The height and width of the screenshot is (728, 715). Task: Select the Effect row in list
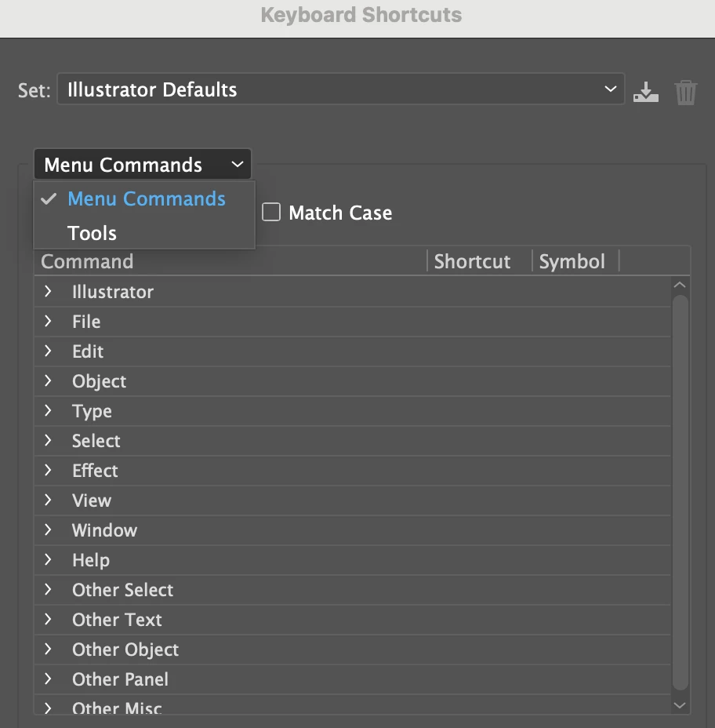(x=95, y=471)
